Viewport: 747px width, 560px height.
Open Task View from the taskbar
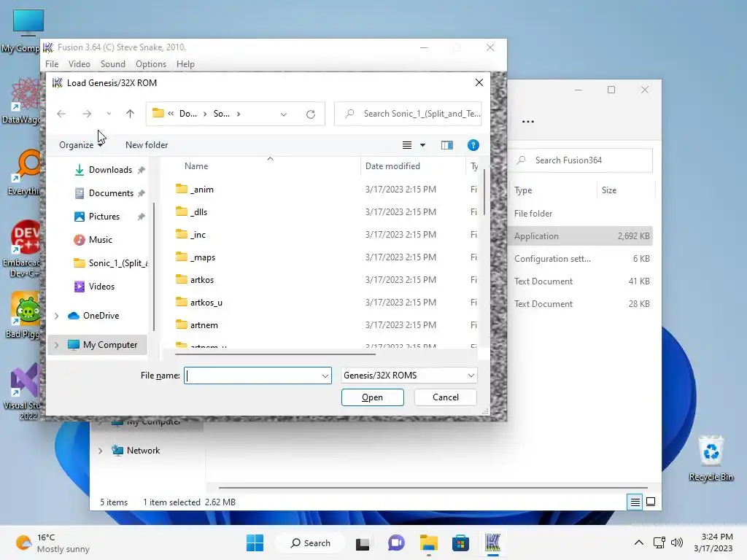pos(363,542)
